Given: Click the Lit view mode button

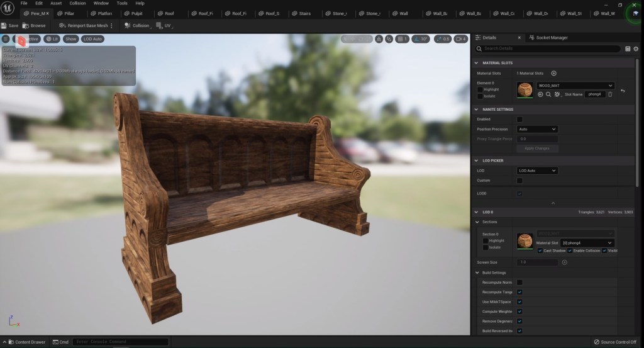Looking at the screenshot, I should coord(53,39).
